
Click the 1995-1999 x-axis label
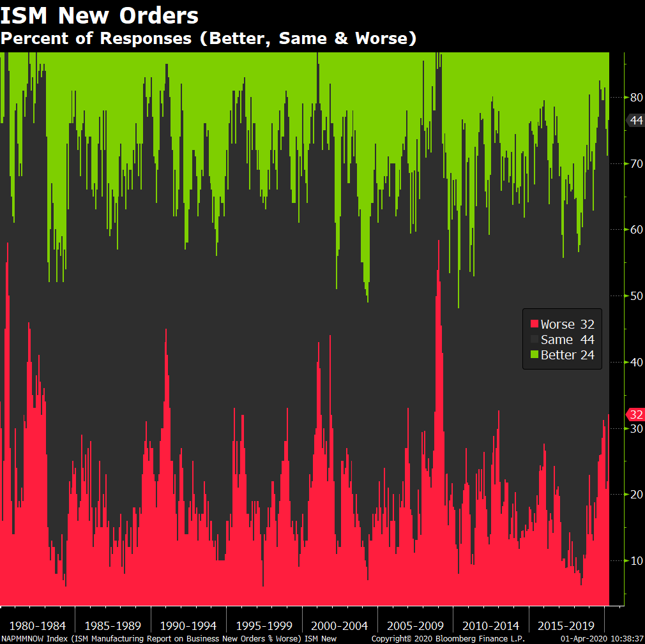click(264, 625)
